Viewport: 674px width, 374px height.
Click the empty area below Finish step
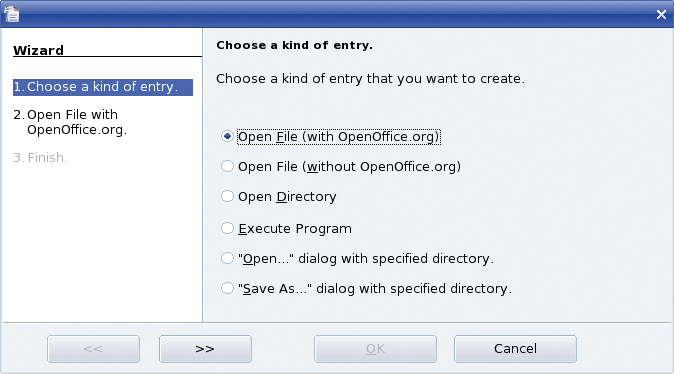click(x=102, y=243)
